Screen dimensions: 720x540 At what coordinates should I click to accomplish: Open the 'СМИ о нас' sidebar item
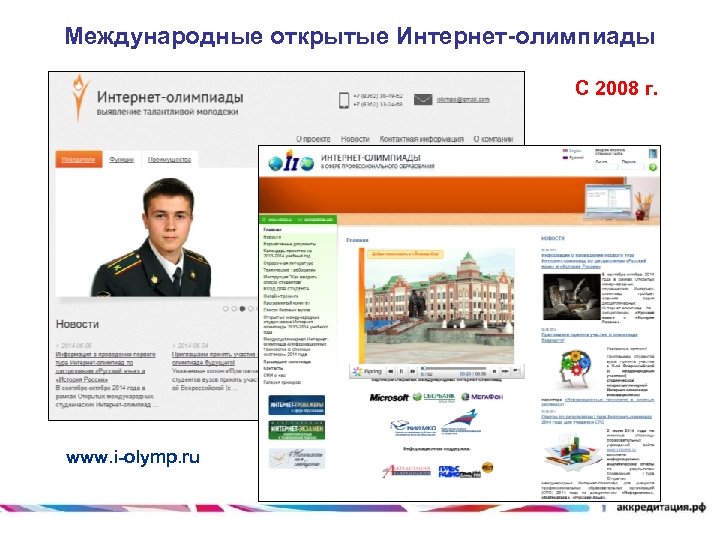coord(274,375)
